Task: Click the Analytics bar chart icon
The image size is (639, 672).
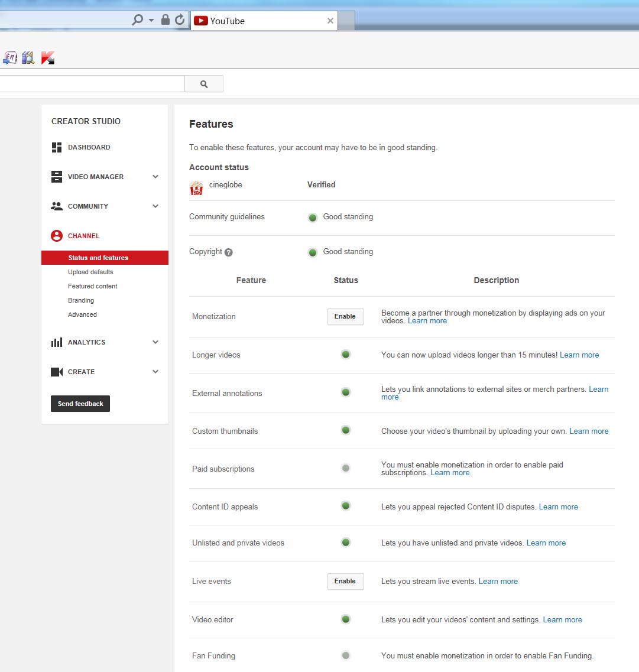Action: pyautogui.click(x=57, y=342)
